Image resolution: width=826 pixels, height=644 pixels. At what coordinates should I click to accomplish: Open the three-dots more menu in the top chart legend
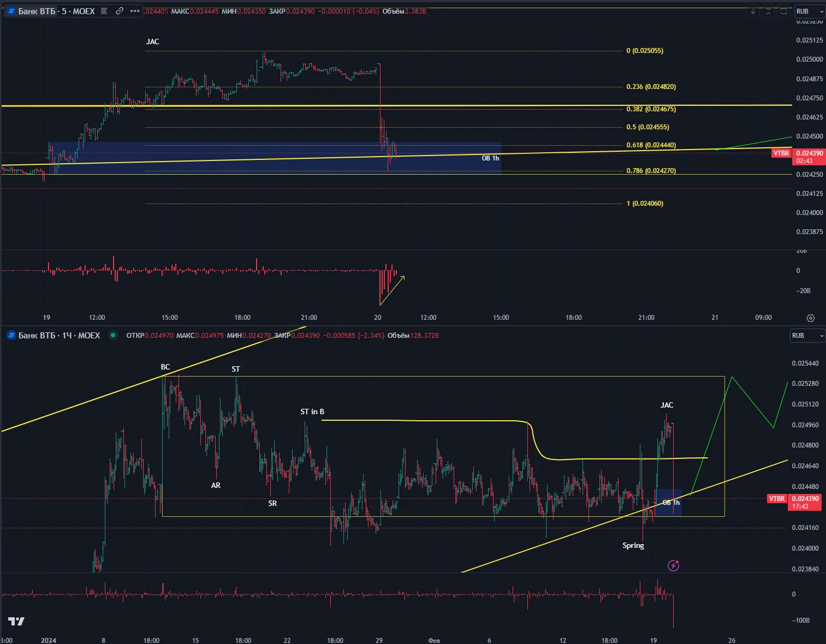(135, 11)
